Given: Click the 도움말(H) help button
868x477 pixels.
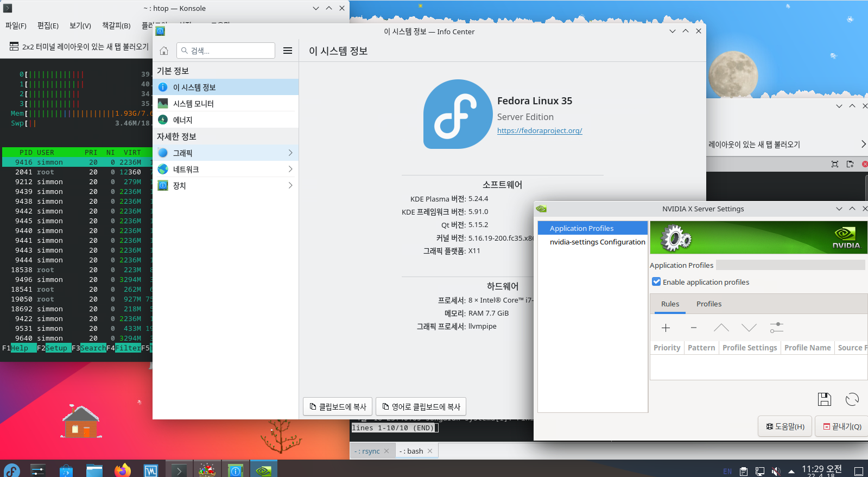Looking at the screenshot, I should [x=785, y=426].
